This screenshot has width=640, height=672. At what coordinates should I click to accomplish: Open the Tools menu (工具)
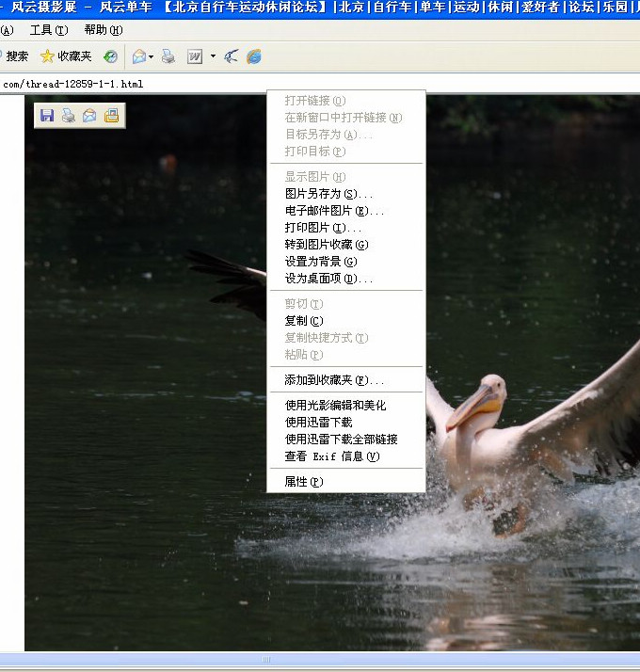pos(49,30)
